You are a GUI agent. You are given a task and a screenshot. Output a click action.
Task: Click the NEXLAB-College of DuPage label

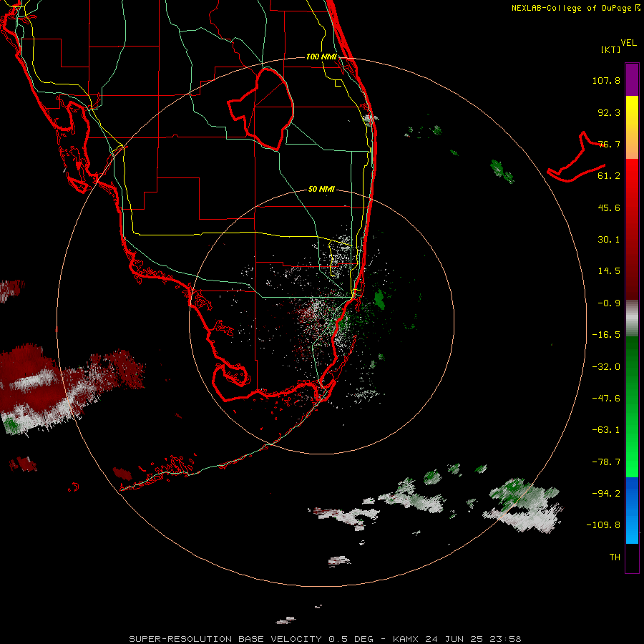coord(576,8)
